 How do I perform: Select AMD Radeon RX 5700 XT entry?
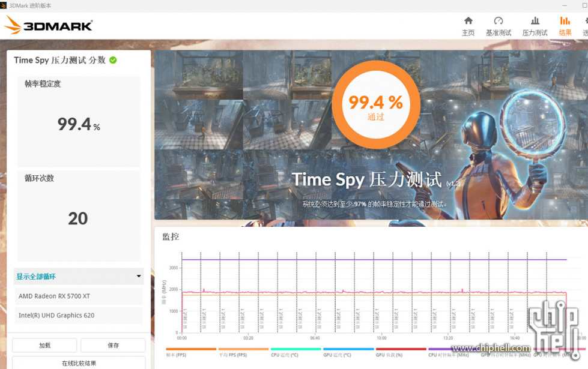point(79,296)
